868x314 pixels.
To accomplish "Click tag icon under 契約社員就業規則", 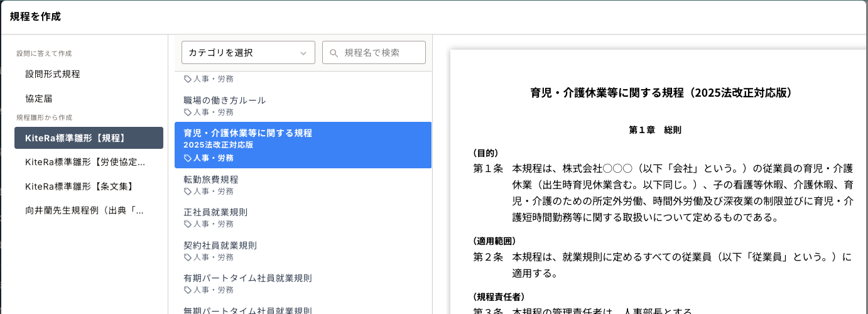I will coord(188,257).
